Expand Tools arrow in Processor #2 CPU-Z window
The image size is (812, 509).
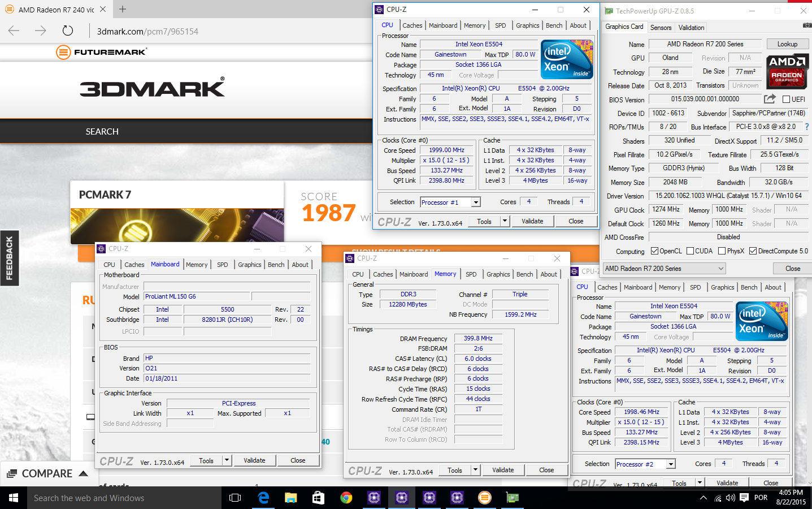pos(700,483)
